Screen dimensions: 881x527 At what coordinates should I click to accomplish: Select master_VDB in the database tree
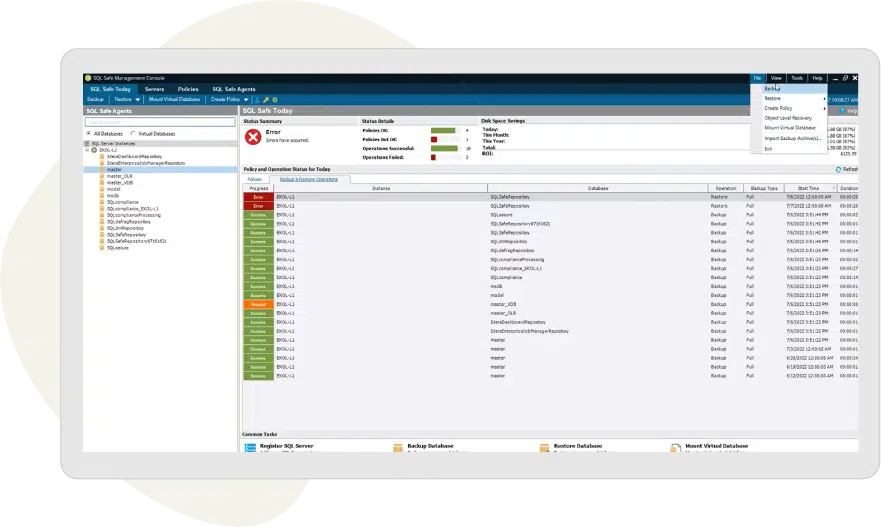coord(120,183)
